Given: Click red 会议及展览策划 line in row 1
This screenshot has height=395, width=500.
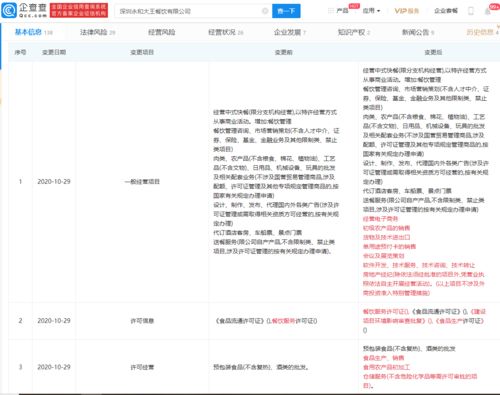Looking at the screenshot, I should pos(383,256).
